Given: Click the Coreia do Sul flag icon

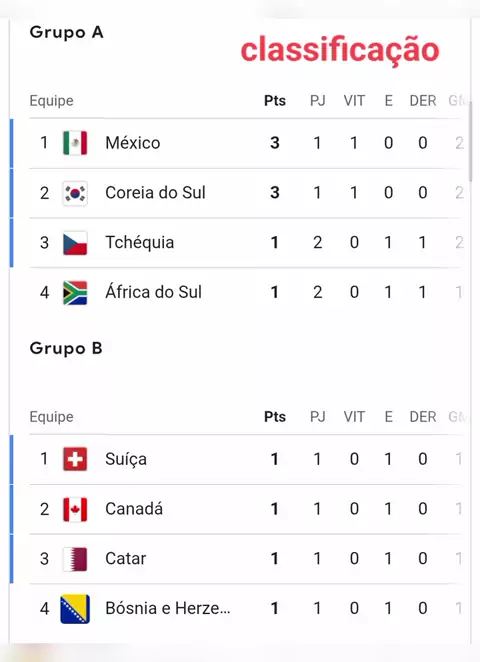Looking at the screenshot, I should 75,193.
